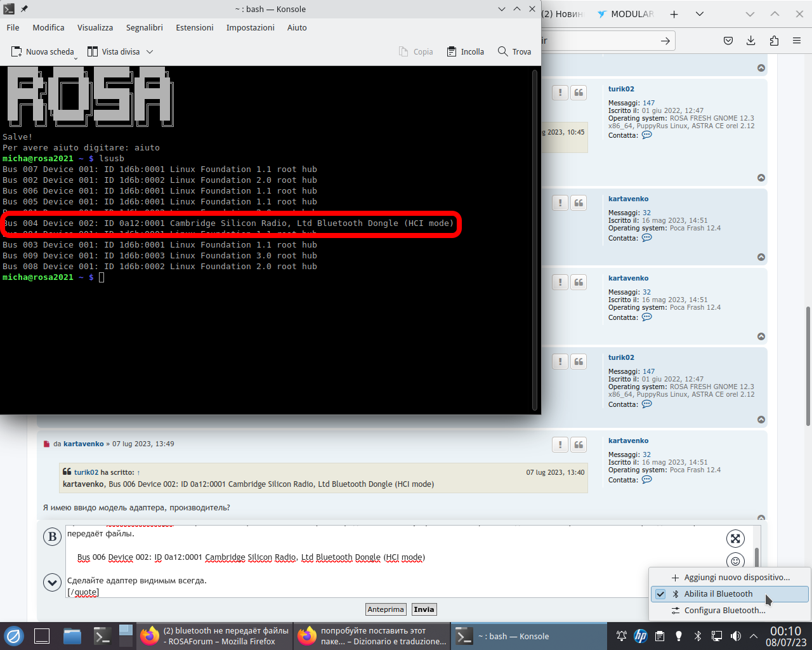Toggle the Abilita il Bluetooth checkbox
812x650 pixels.
tap(660, 594)
